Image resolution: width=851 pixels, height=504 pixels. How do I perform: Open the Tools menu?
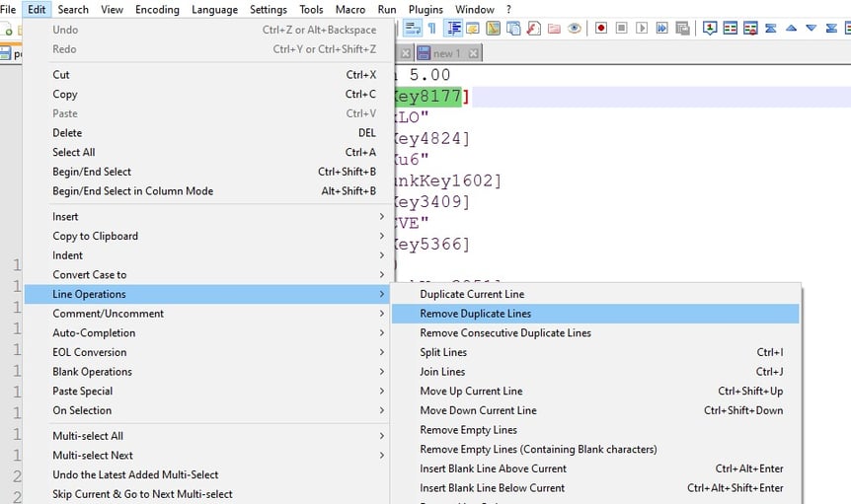pyautogui.click(x=311, y=9)
